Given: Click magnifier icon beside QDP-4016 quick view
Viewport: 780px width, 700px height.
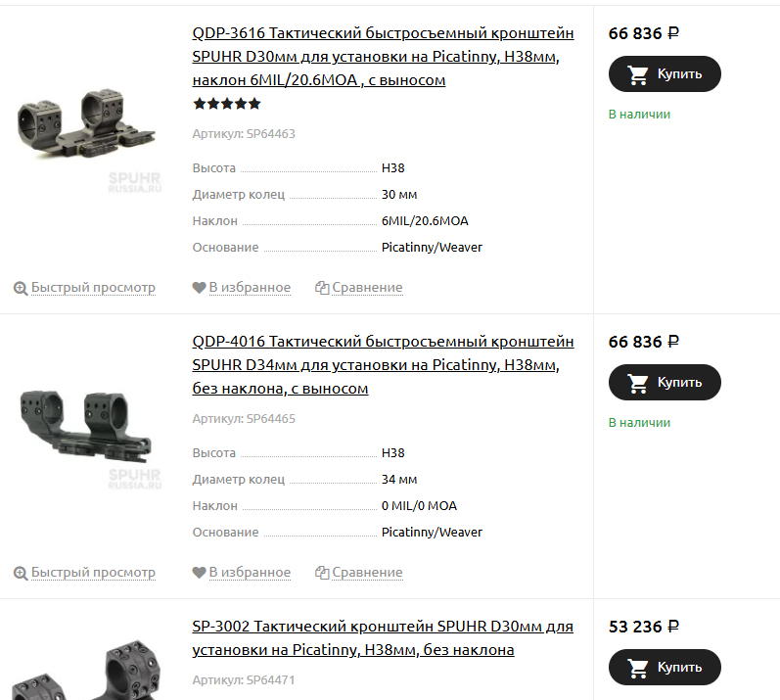Looking at the screenshot, I should point(21,573).
